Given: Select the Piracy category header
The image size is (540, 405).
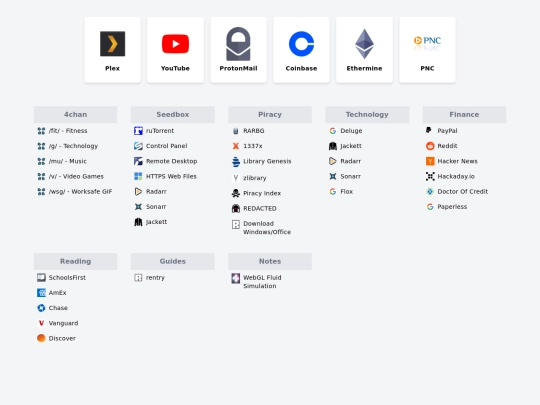Looking at the screenshot, I should pos(270,115).
